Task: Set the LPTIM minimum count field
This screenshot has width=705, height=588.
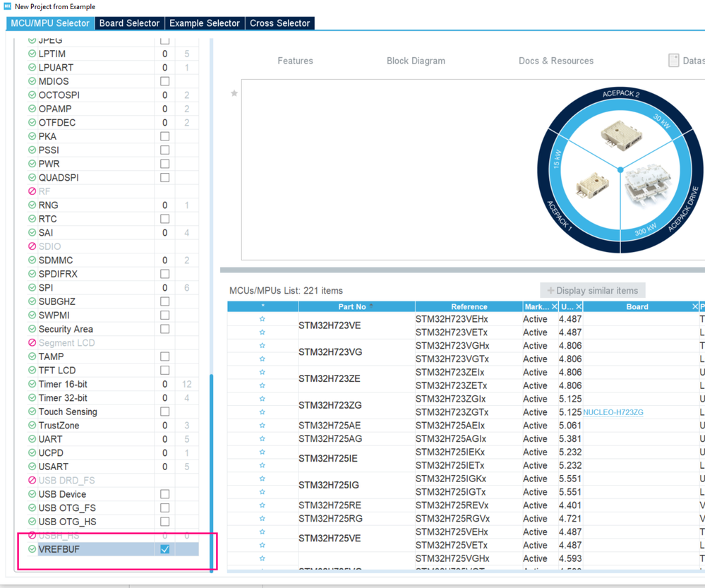Action: click(x=165, y=54)
